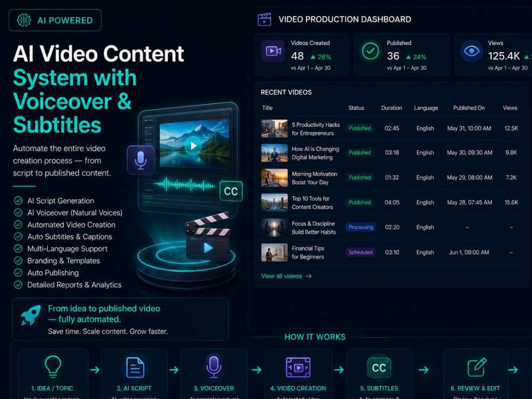
Task: Click the Top 10 Tools for Content Creators title
Action: 312,203
